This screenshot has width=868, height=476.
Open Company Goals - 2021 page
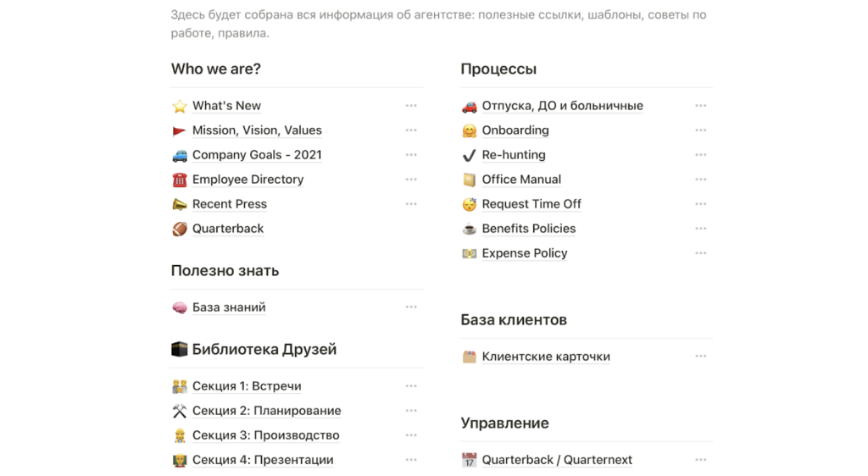[257, 155]
